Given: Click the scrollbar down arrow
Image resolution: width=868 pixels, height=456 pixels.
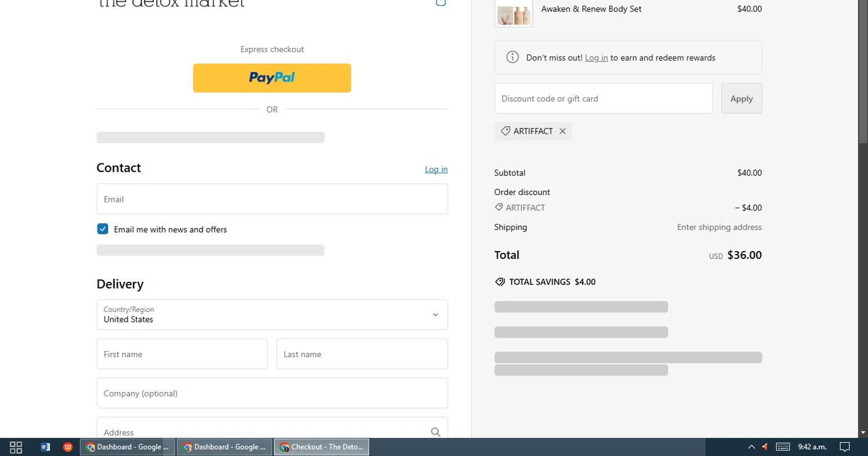Looking at the screenshot, I should coord(863,432).
